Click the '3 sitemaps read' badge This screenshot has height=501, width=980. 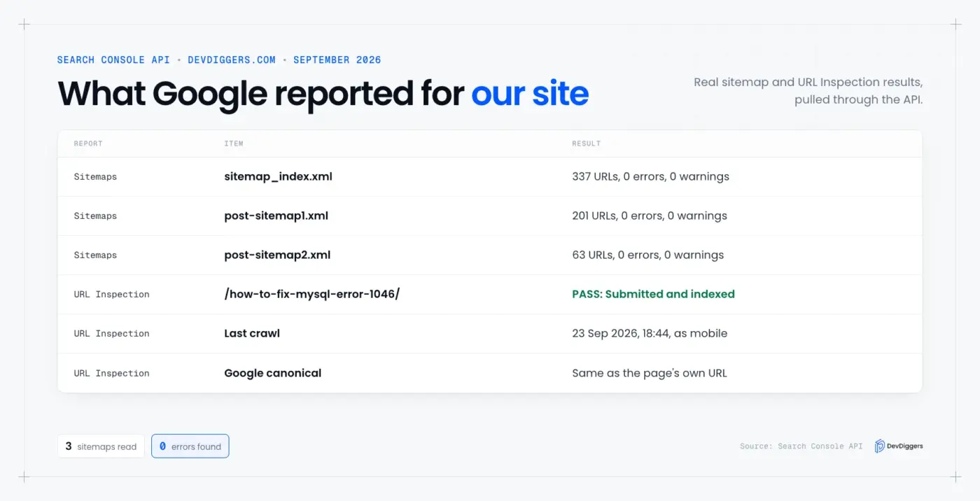pos(101,446)
